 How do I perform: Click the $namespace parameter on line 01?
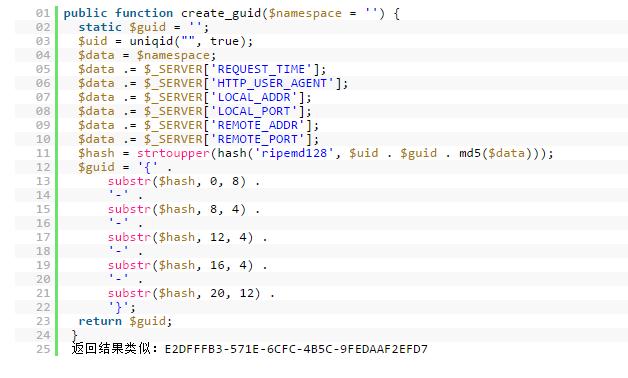click(x=305, y=13)
